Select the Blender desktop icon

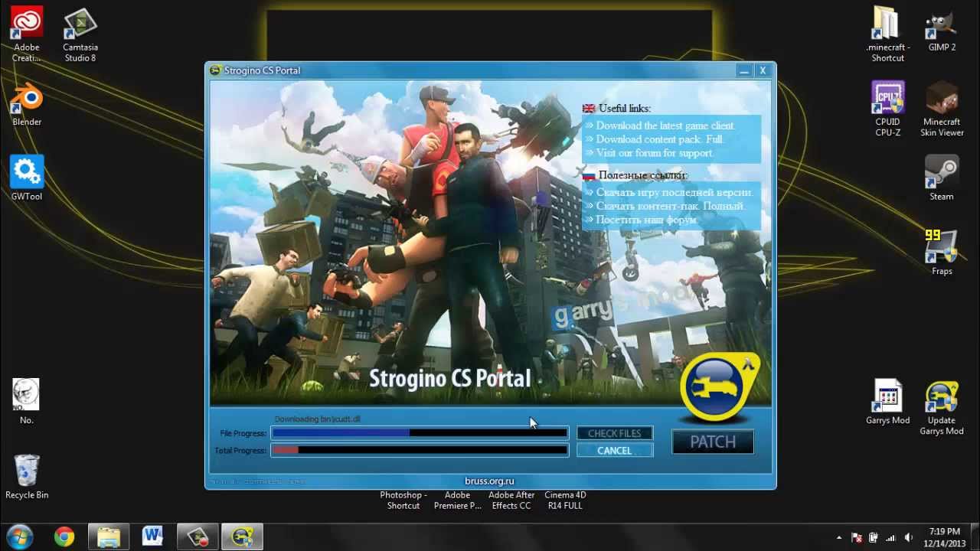(x=27, y=104)
